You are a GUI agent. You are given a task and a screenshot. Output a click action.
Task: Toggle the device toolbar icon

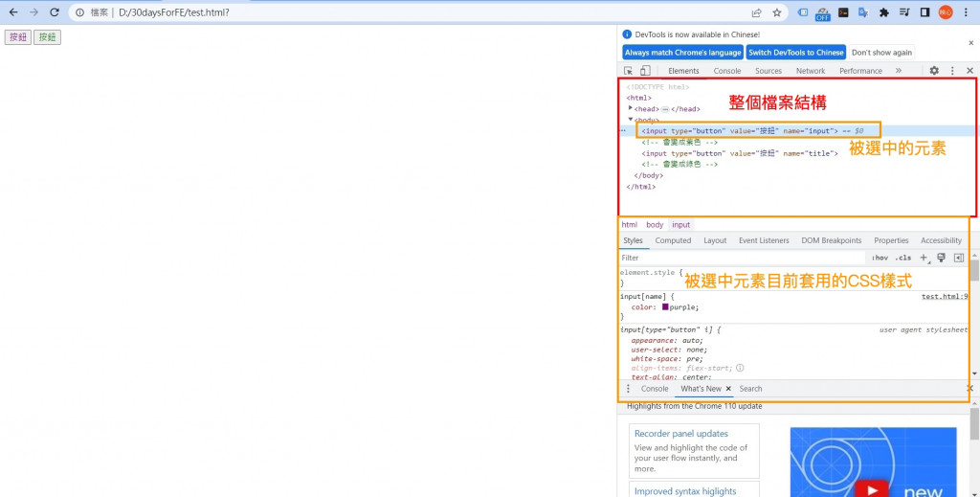point(646,71)
